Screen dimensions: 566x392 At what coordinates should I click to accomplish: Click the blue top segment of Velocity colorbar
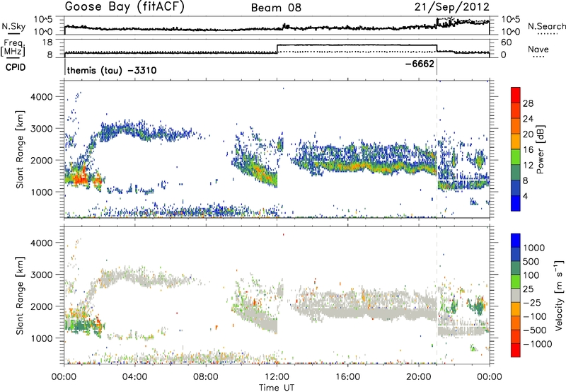point(516,241)
